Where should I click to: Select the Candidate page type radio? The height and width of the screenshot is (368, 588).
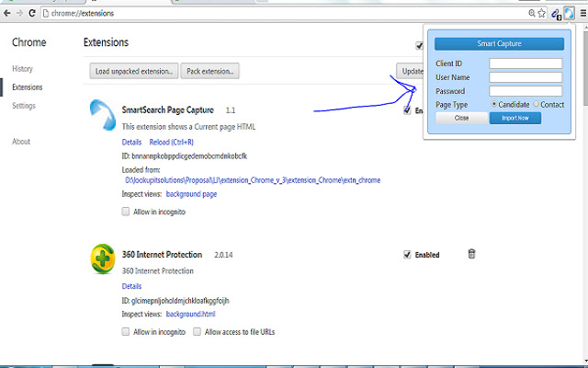coord(494,104)
